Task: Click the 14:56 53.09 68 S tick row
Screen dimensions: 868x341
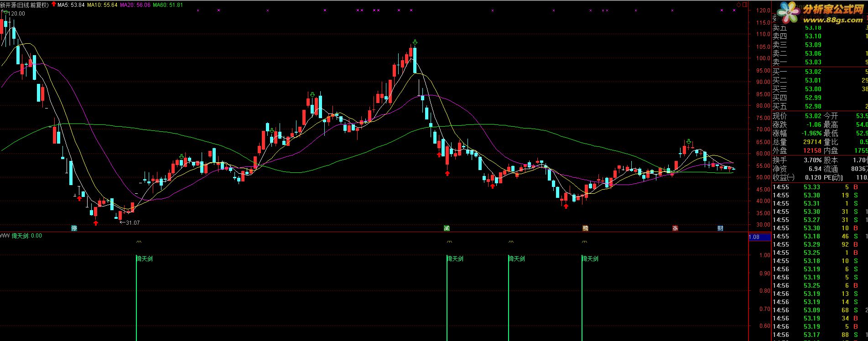Action: [820, 310]
